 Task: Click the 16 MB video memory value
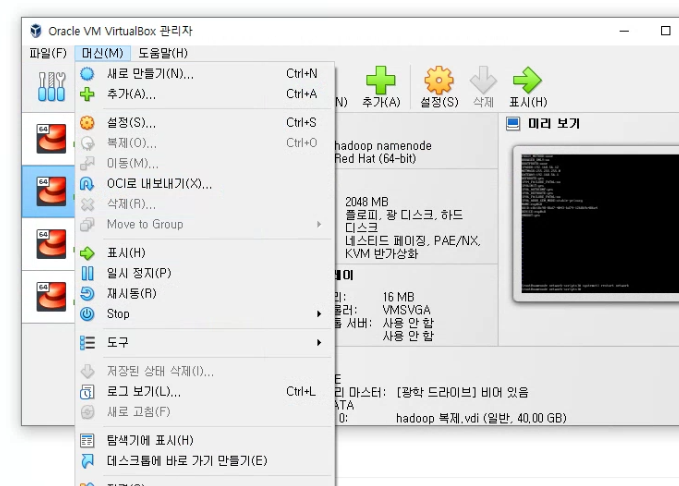[x=398, y=297]
